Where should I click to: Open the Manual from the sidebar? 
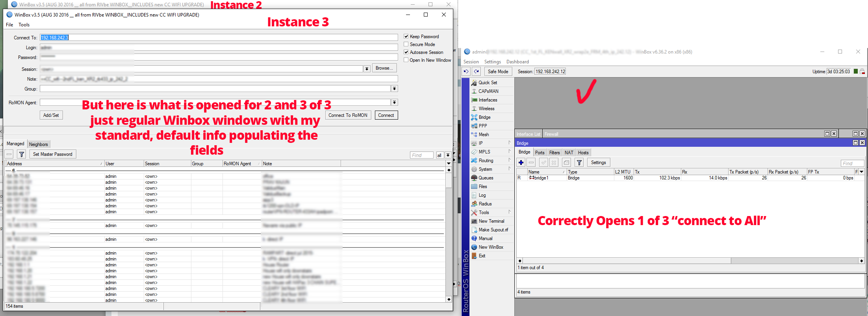click(486, 238)
